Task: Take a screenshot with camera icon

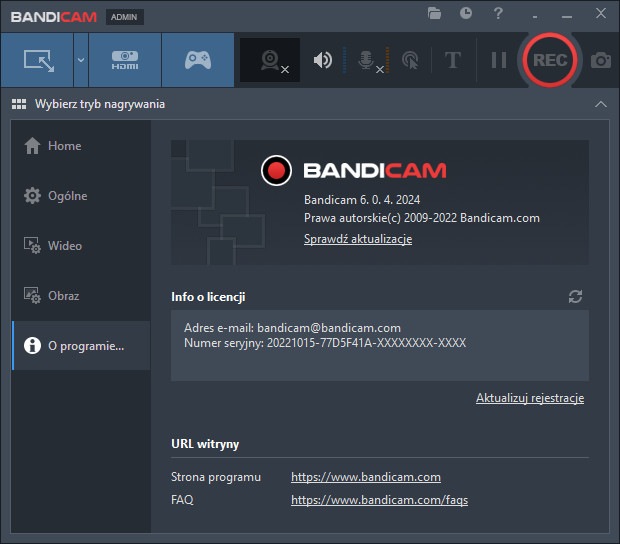Action: coord(601,60)
